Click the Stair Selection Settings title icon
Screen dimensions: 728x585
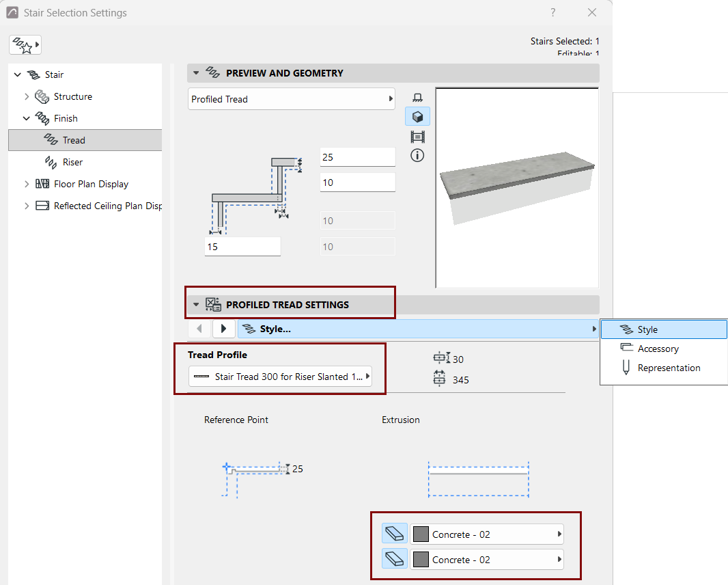pyautogui.click(x=12, y=12)
